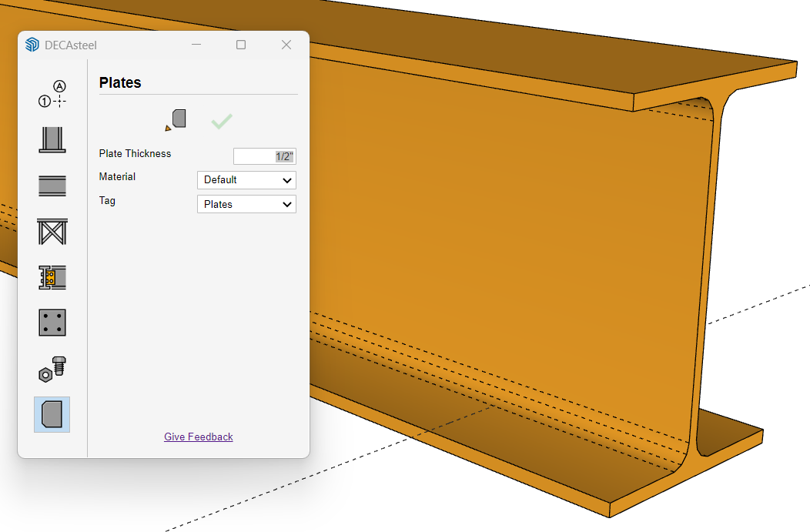Open the Bracing tool icon
The image size is (810, 532).
coord(52,232)
